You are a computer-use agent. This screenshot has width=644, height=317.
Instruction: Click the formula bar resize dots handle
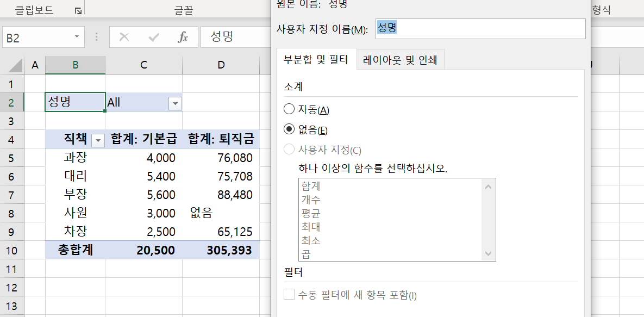(x=97, y=37)
